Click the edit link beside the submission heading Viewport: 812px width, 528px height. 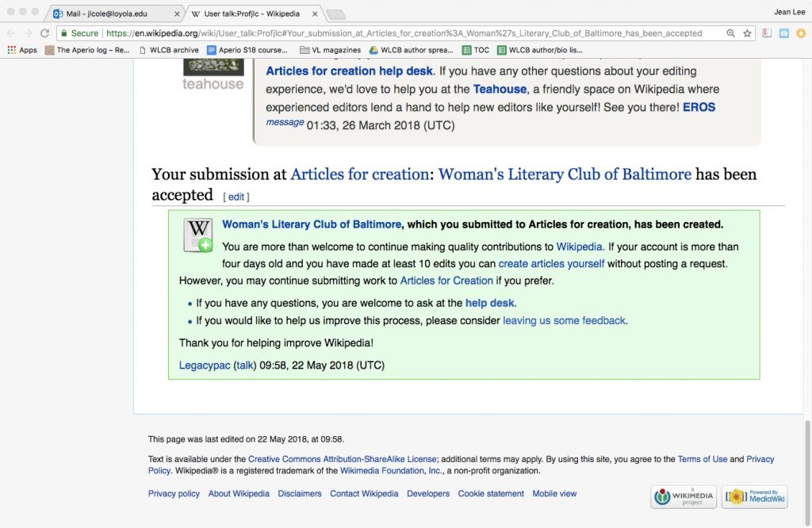pos(236,197)
